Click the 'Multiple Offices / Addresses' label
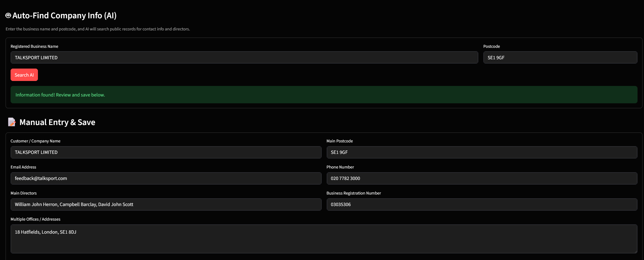Screen dimensions: 644x260 tap(35, 219)
